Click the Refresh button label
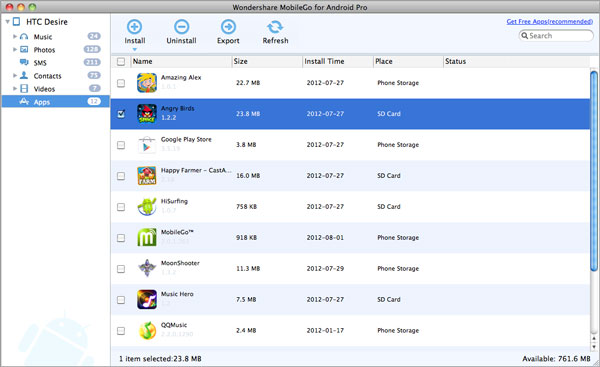The height and width of the screenshot is (367, 600). (x=275, y=41)
